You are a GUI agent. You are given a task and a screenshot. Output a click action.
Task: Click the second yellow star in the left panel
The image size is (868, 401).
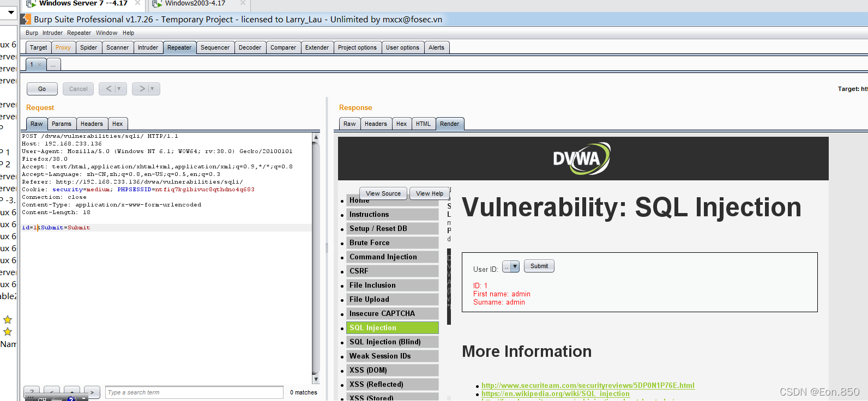click(8, 331)
